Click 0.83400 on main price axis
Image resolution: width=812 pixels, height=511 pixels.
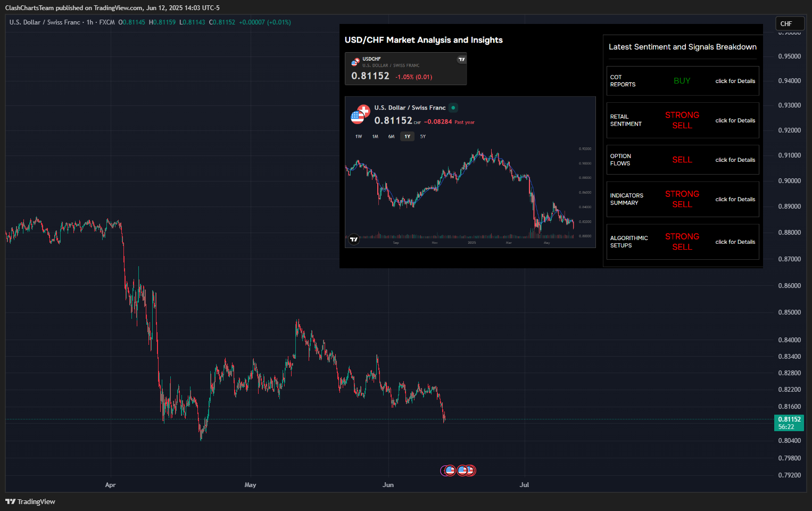click(x=789, y=357)
